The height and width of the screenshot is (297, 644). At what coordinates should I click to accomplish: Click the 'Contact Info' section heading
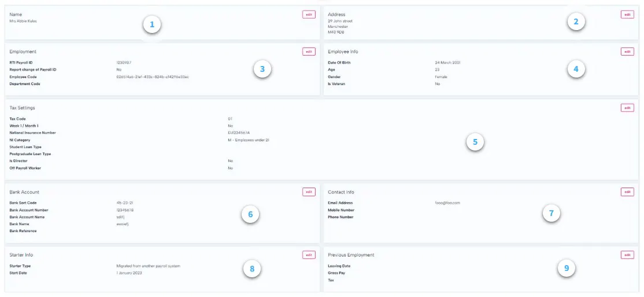[x=341, y=192]
